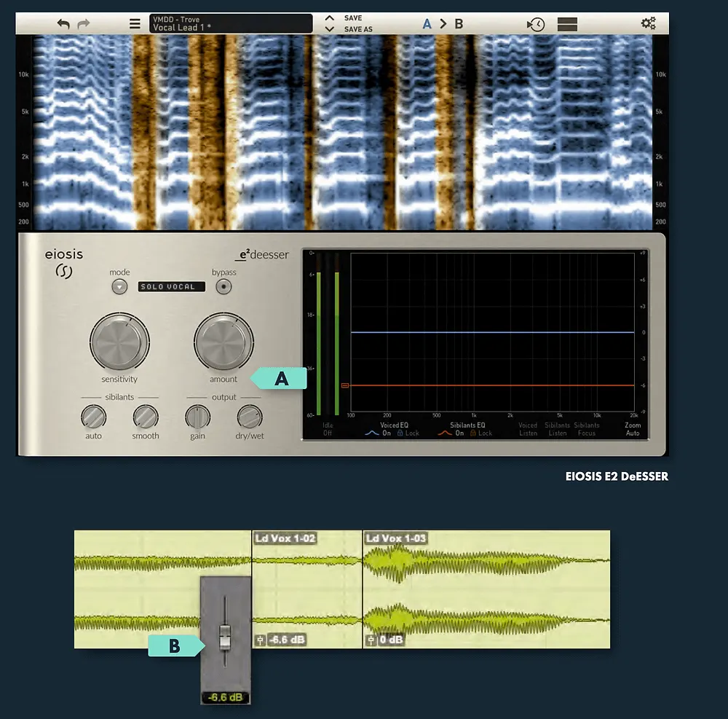Click the sensitivity knob

[119, 342]
